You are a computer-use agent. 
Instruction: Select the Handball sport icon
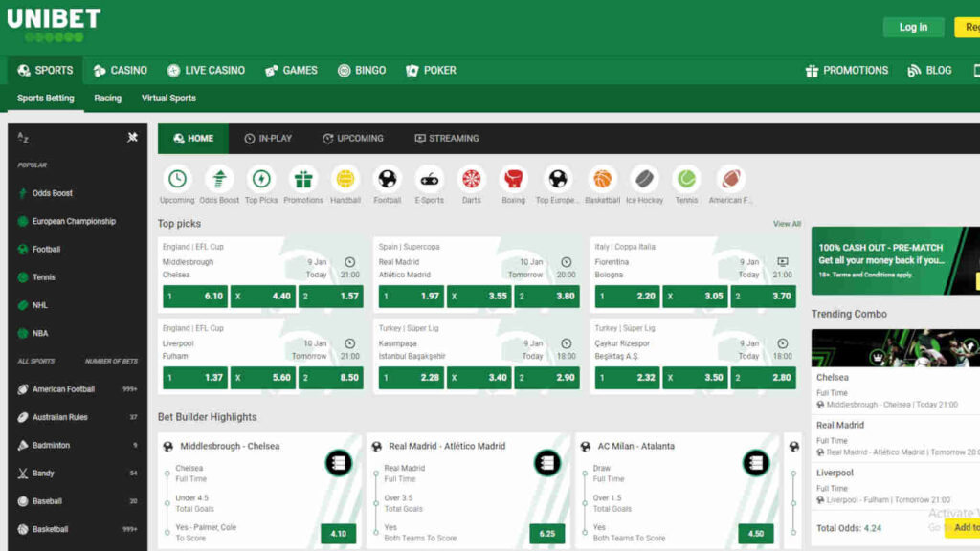[345, 179]
